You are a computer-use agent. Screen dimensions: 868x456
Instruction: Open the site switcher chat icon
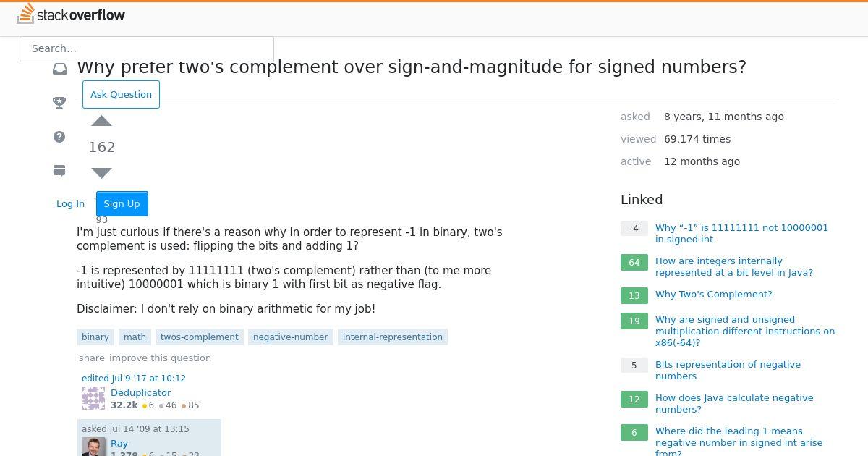click(x=60, y=171)
